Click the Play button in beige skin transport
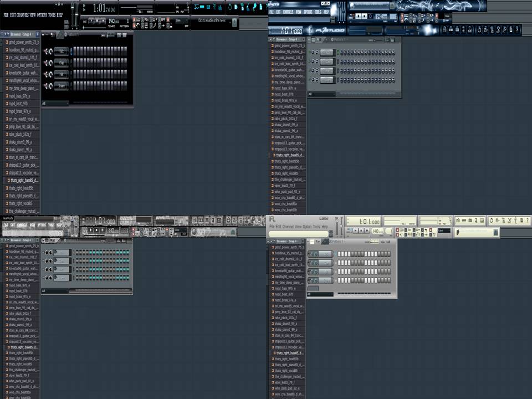 (x=355, y=231)
